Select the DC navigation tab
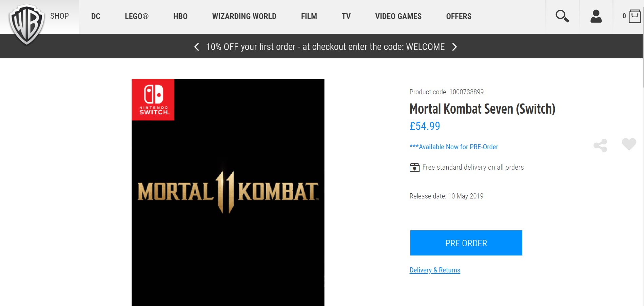This screenshot has height=306, width=644. pyautogui.click(x=95, y=16)
